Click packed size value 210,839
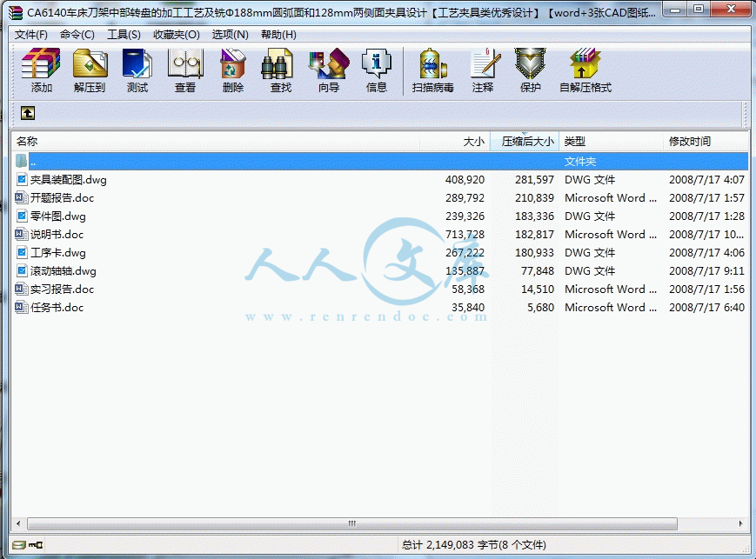756x559 pixels. click(534, 198)
